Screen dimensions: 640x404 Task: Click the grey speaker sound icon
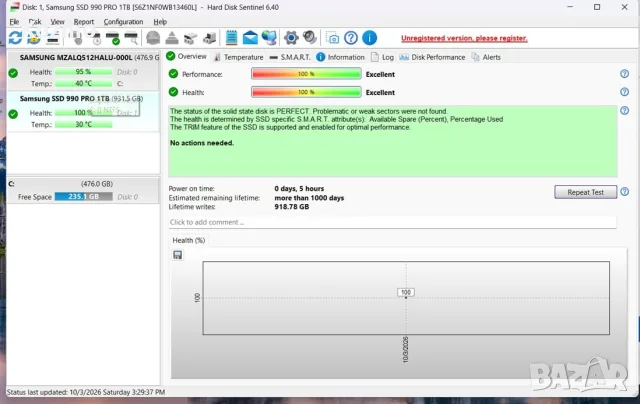(x=310, y=38)
